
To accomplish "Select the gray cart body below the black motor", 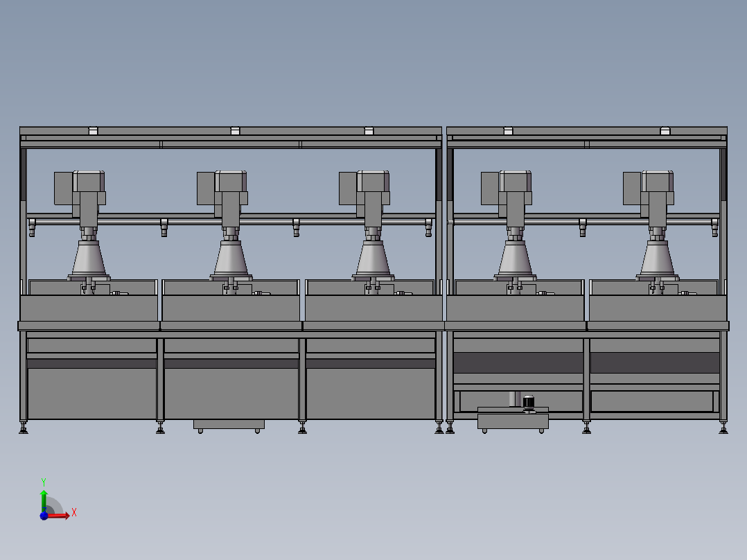I will 513,421.
